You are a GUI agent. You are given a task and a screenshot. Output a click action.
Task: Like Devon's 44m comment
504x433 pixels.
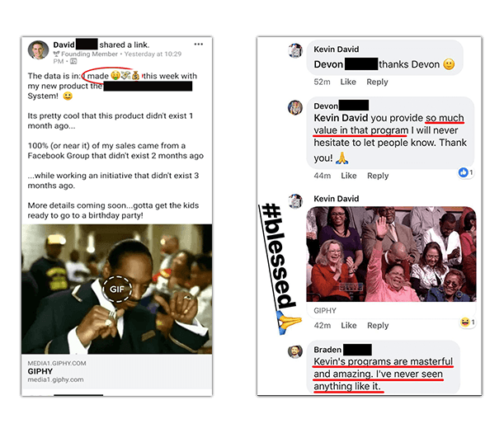[x=349, y=176]
